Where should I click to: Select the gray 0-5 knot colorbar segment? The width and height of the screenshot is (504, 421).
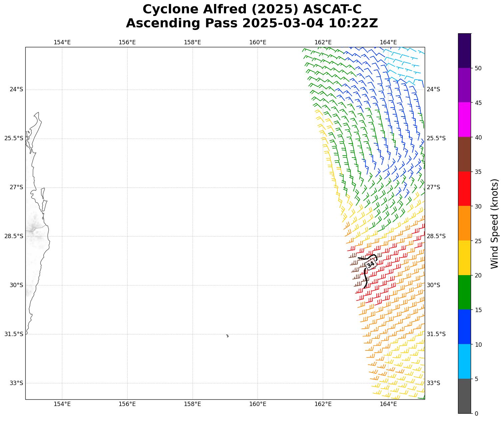coord(464,396)
